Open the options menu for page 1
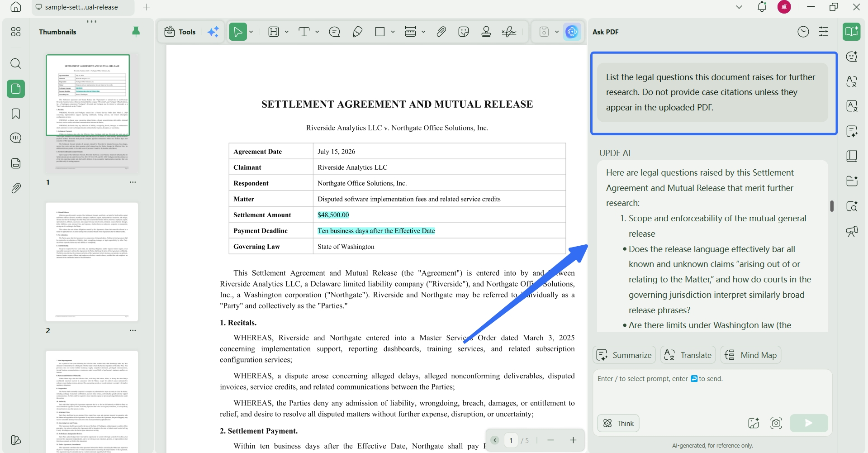This screenshot has height=453, width=868. [133, 182]
